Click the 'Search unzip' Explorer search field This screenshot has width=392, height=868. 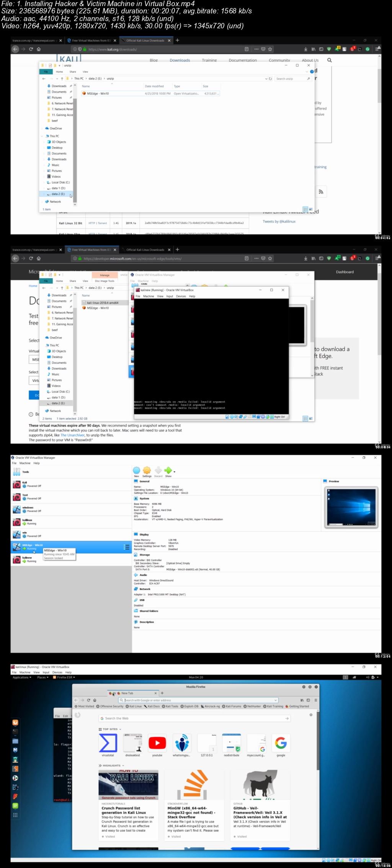coord(293,78)
